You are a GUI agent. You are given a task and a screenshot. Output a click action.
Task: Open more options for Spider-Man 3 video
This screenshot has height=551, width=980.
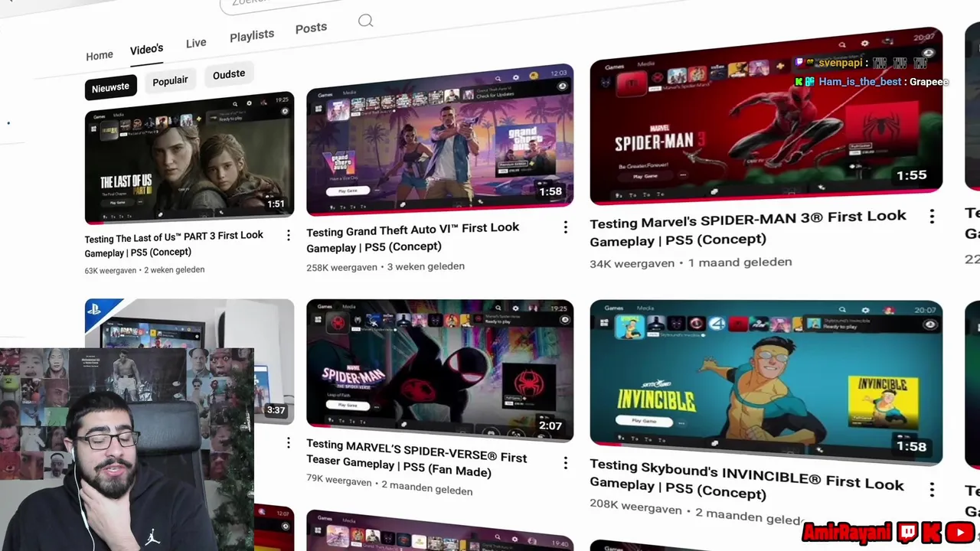click(x=932, y=217)
